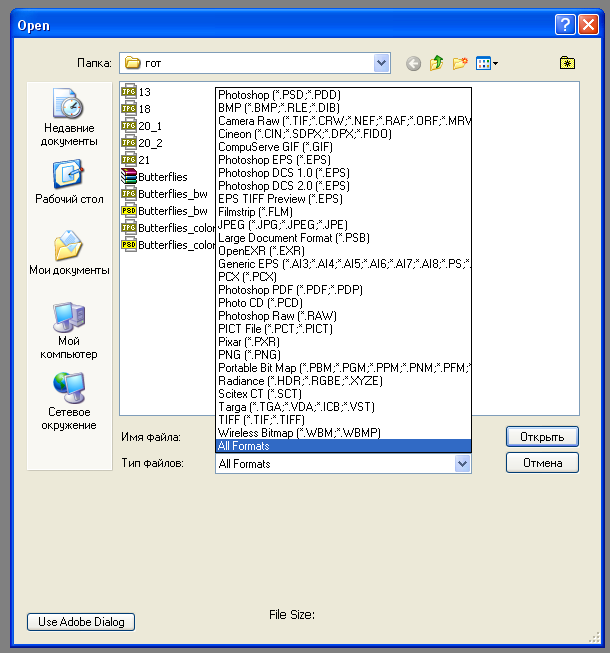Select the Butterflies archive file
Viewport: 610px width, 653px height.
(x=154, y=177)
